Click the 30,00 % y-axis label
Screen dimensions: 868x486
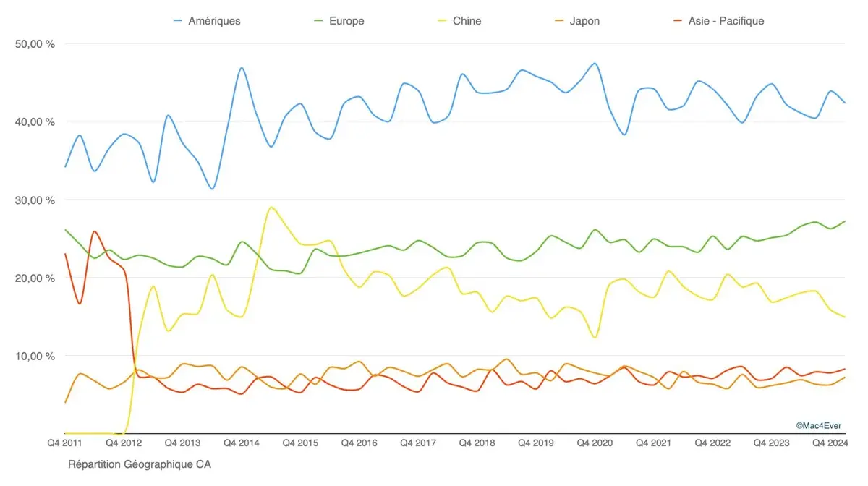(x=35, y=200)
